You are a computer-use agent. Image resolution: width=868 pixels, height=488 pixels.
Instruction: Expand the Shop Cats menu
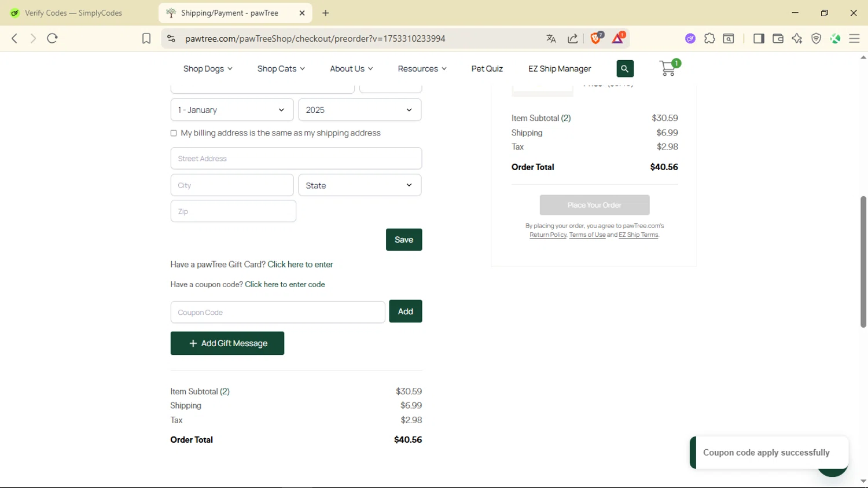281,69
